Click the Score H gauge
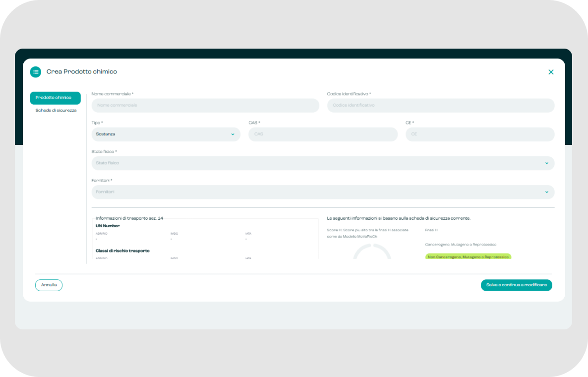588x377 pixels. 372,251
